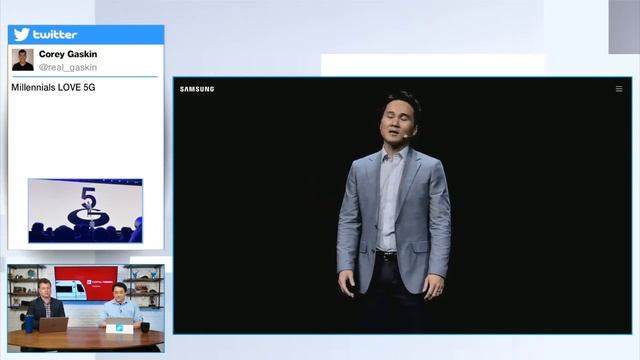Click the Twitter bird logo
Image resolution: width=640 pixels, height=360 pixels.
point(21,34)
